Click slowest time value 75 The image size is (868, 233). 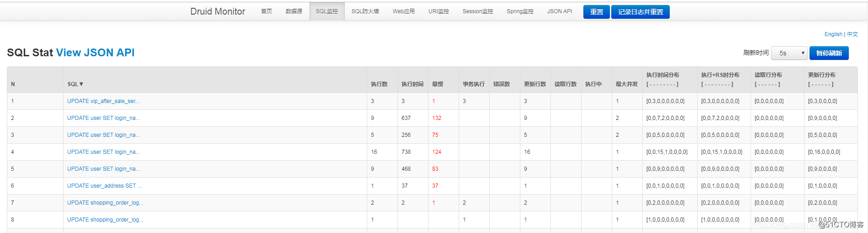pyautogui.click(x=435, y=135)
